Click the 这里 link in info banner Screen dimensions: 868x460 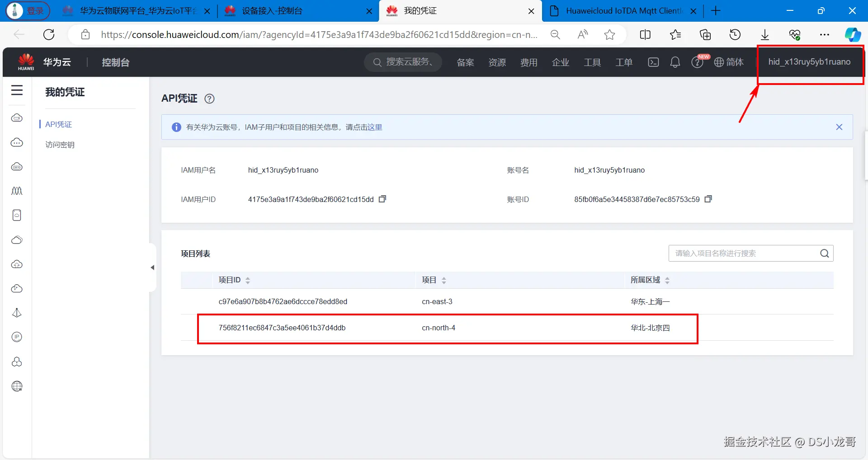[375, 127]
